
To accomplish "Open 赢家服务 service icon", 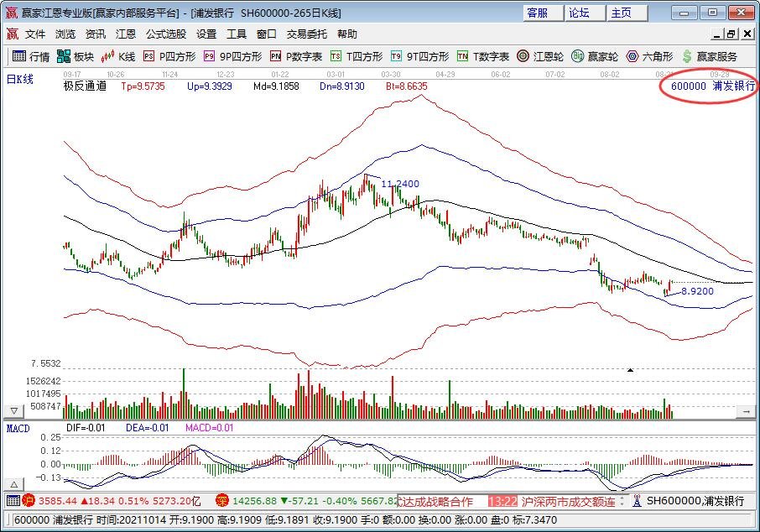I will coord(710,57).
